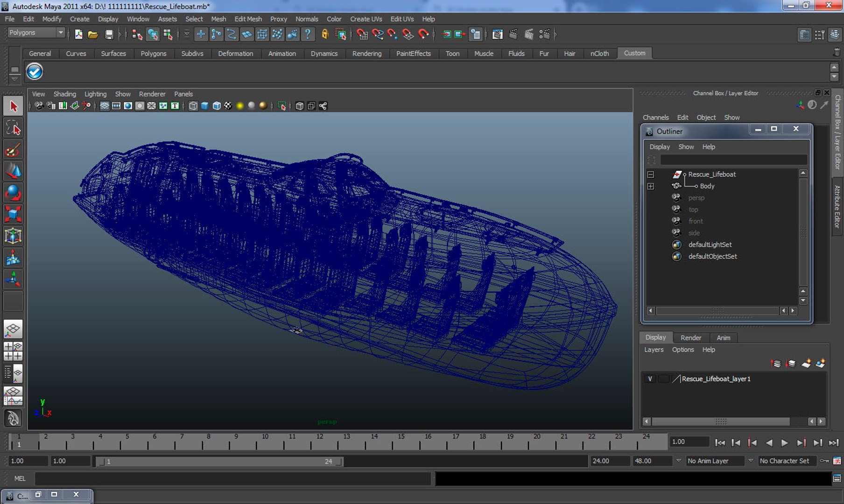Pick the Paint Selection tool

tap(13, 150)
